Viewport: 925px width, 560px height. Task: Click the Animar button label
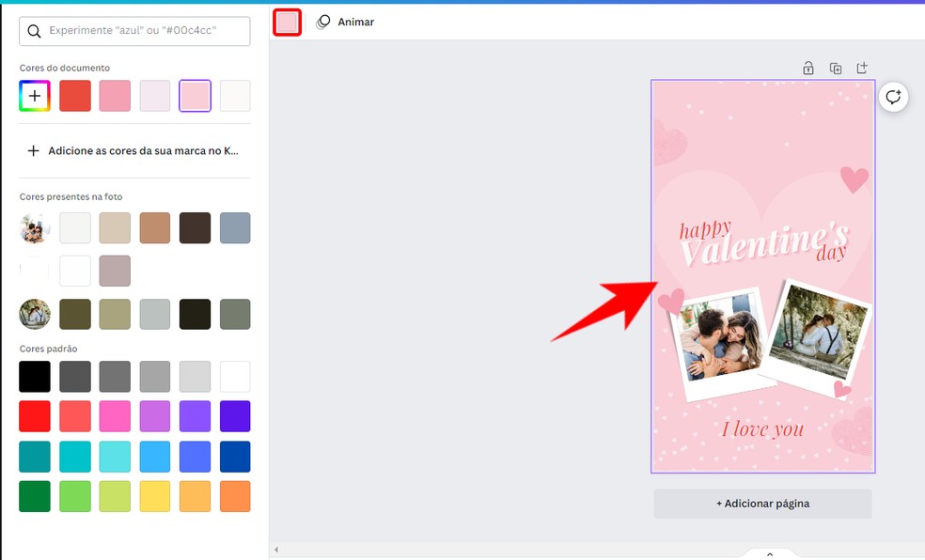click(355, 23)
